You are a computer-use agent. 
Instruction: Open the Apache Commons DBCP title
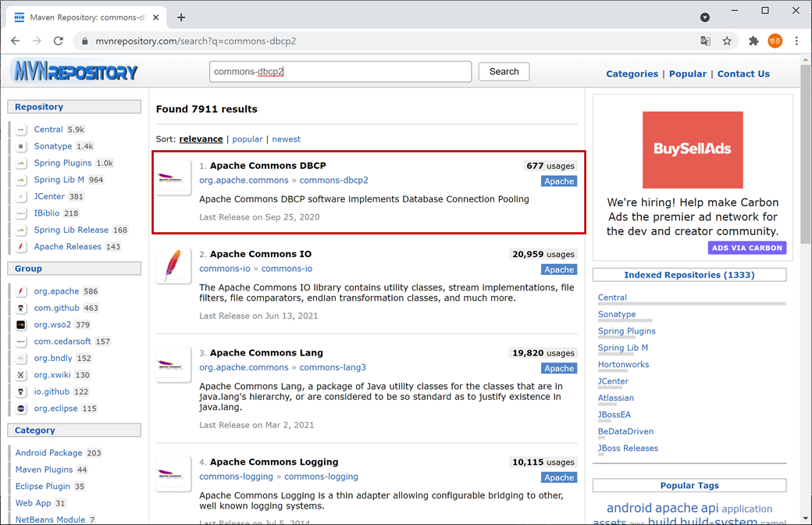268,166
